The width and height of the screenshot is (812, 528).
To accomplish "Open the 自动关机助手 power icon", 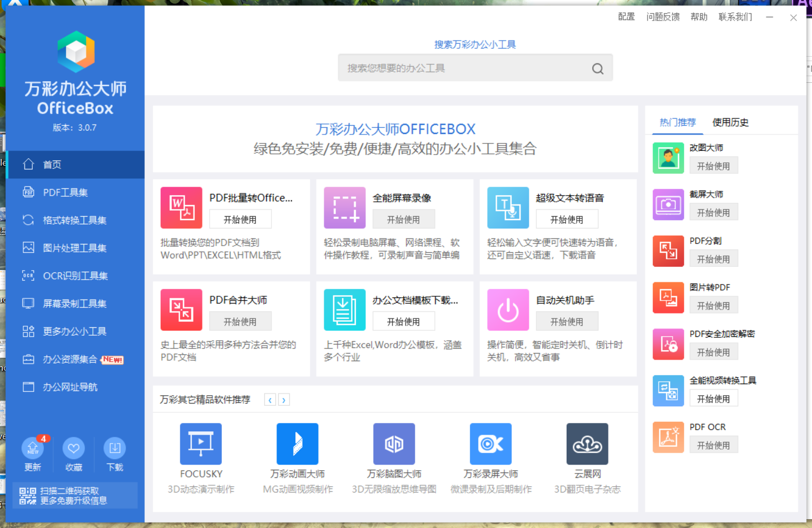I will pos(508,310).
